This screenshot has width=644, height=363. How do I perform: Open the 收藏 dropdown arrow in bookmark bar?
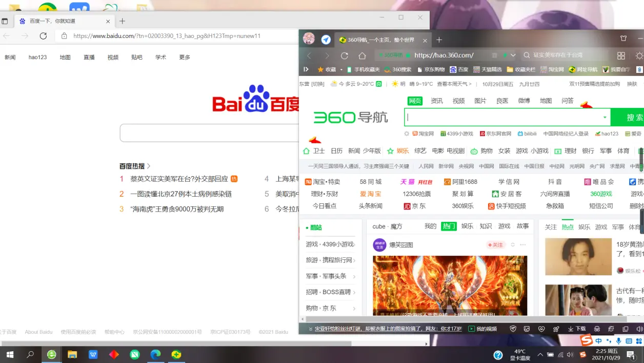[x=341, y=69]
